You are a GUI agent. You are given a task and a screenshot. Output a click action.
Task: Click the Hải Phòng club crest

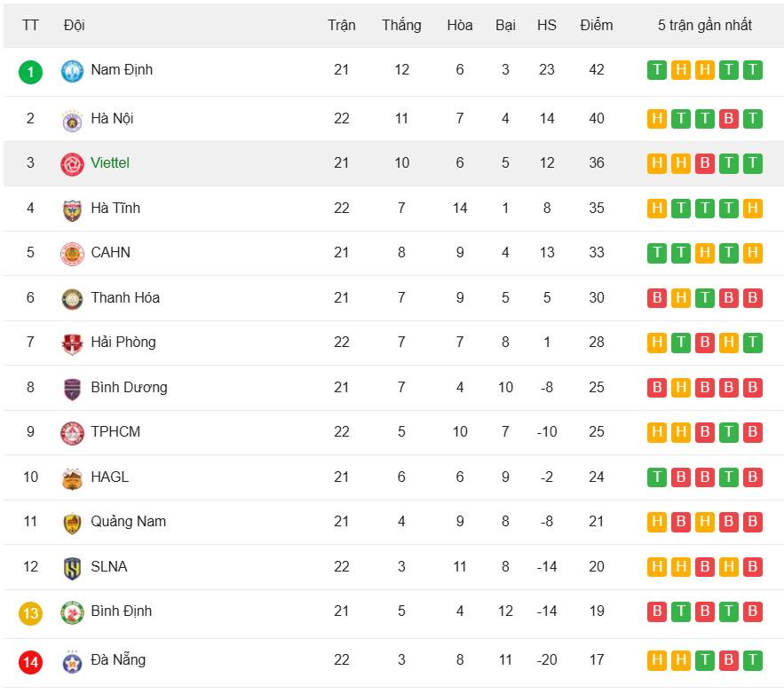pyautogui.click(x=72, y=343)
